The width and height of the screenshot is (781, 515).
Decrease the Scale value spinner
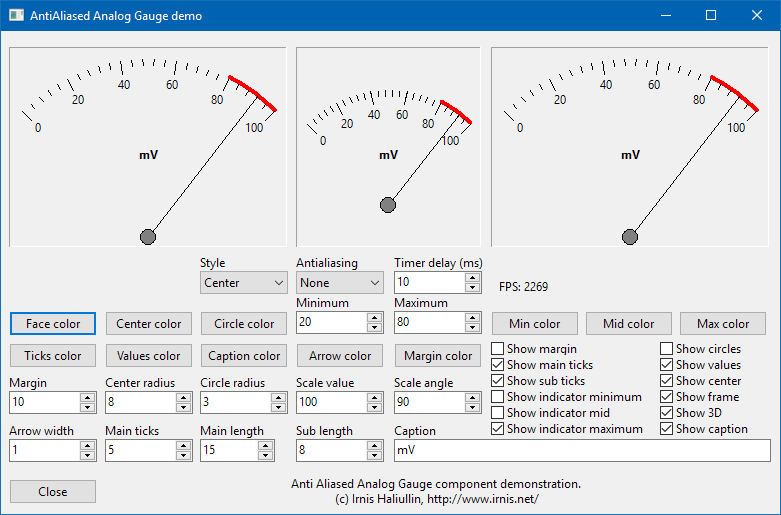374,407
